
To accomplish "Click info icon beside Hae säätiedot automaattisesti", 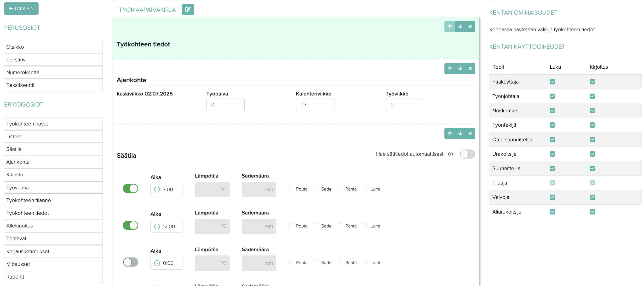I will click(450, 154).
